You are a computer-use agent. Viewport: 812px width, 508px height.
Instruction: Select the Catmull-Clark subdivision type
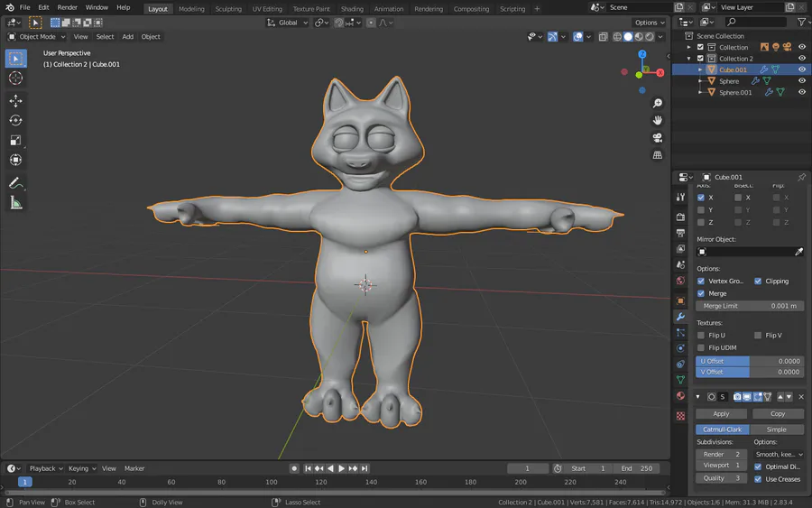tap(723, 429)
